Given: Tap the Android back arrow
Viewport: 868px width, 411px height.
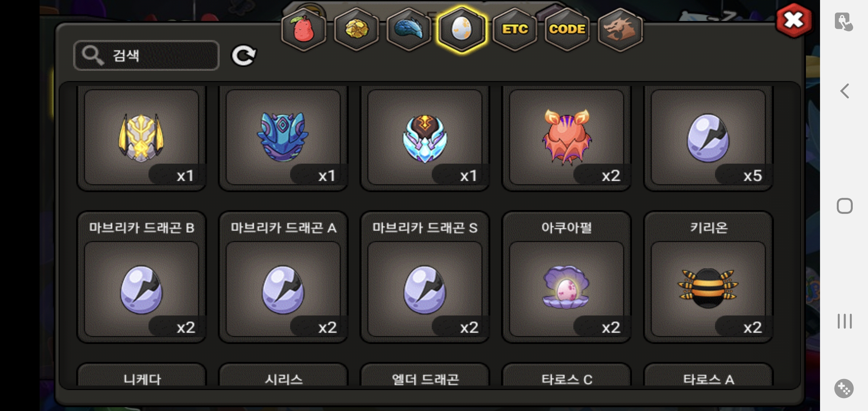Looking at the screenshot, I should click(x=844, y=91).
